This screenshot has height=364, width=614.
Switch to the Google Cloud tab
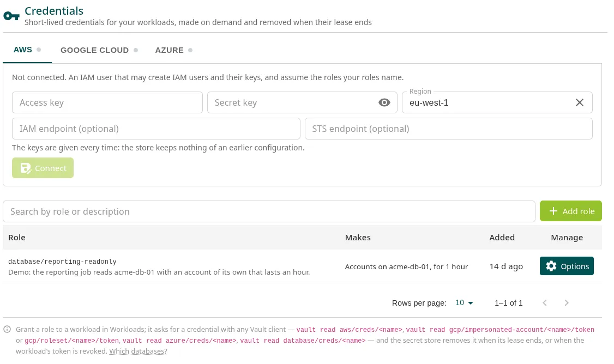coord(99,50)
